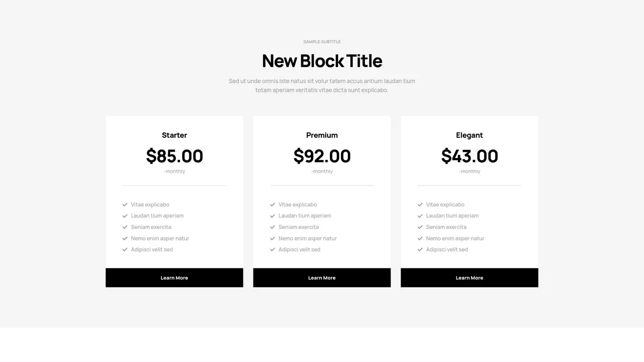The width and height of the screenshot is (644, 362).
Task: Click the $92.00 price text
Action: pos(322,156)
